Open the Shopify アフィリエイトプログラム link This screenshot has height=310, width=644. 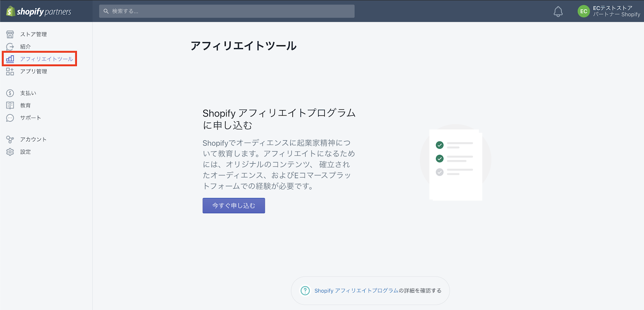click(x=356, y=291)
